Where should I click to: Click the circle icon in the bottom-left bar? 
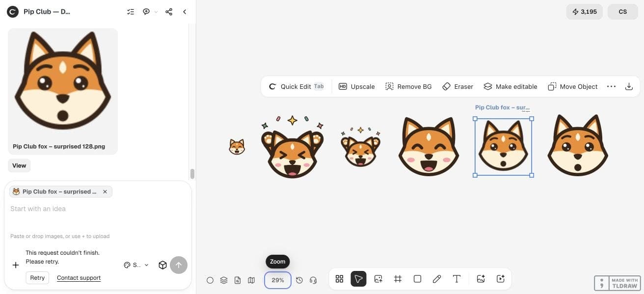point(210,280)
